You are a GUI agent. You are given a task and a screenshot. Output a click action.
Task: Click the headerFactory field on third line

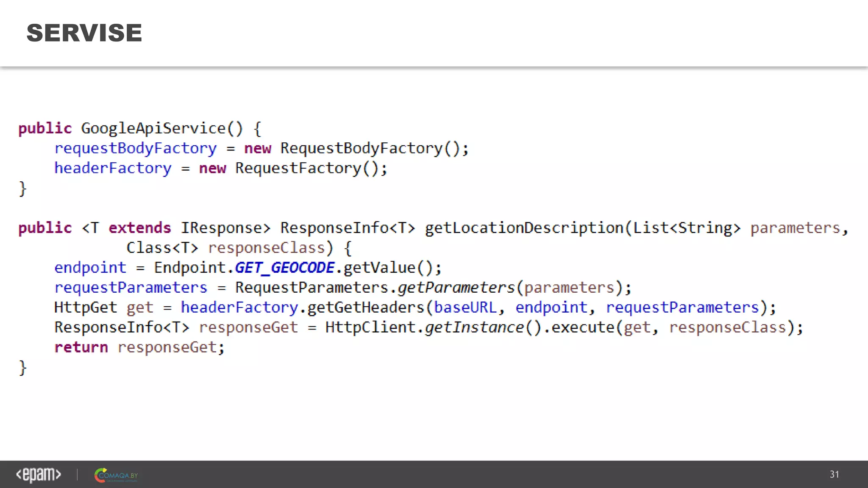[x=113, y=168]
